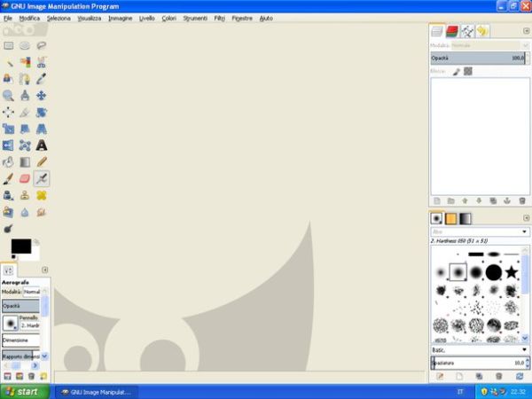Image resolution: width=532 pixels, height=399 pixels.
Task: Select the Clone stamp tool
Action: tap(25, 195)
